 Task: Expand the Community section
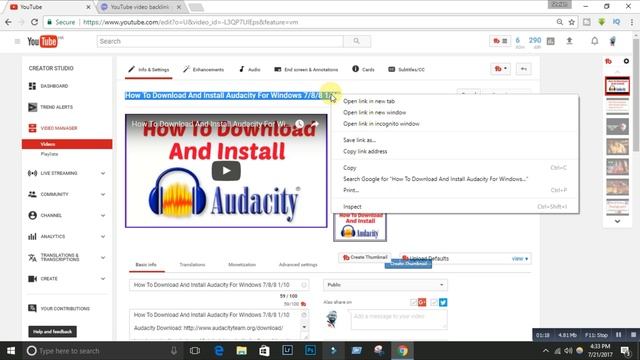[x=103, y=194]
